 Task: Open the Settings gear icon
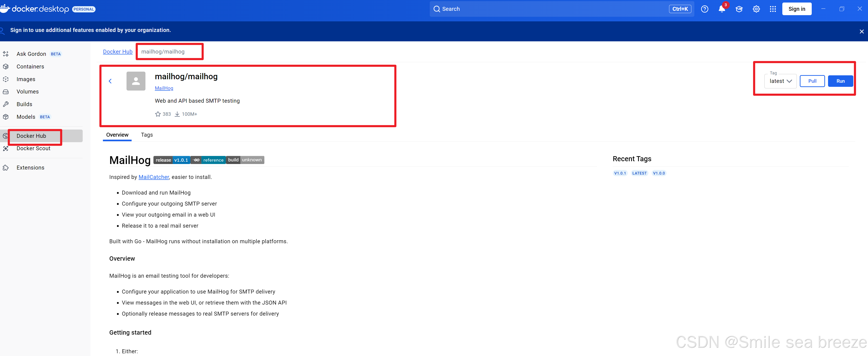[756, 9]
